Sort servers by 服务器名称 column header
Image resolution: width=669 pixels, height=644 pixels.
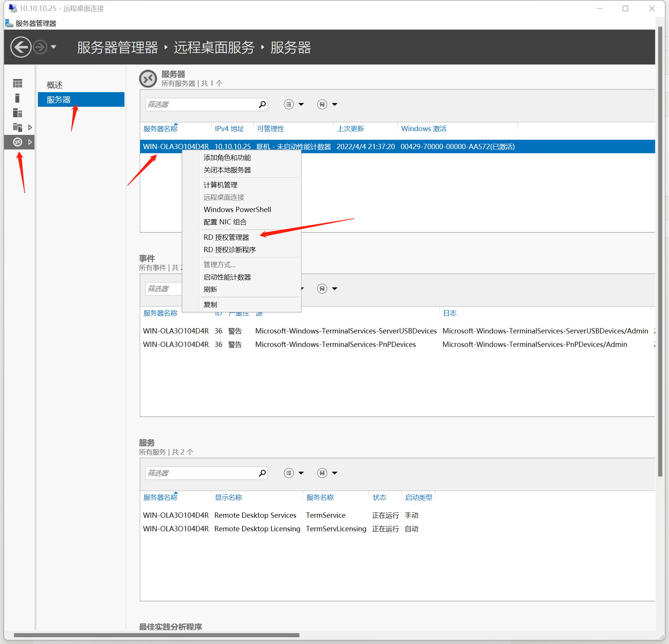(160, 129)
